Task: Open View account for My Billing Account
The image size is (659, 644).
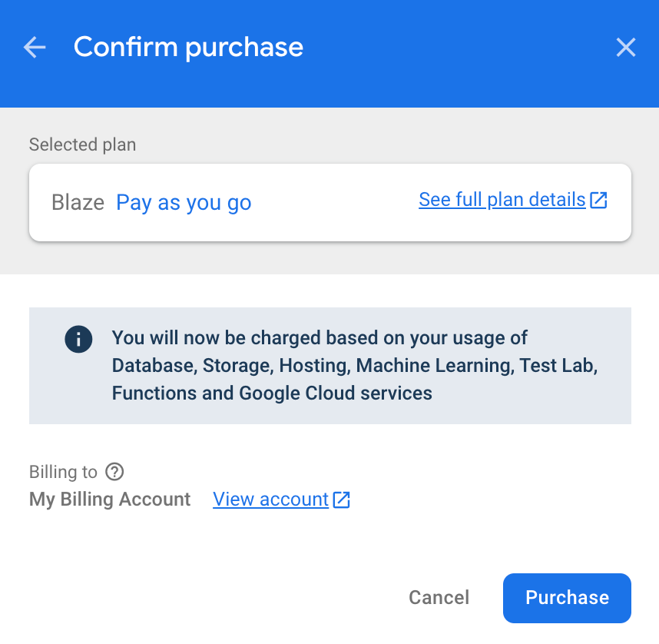Action: 270,499
